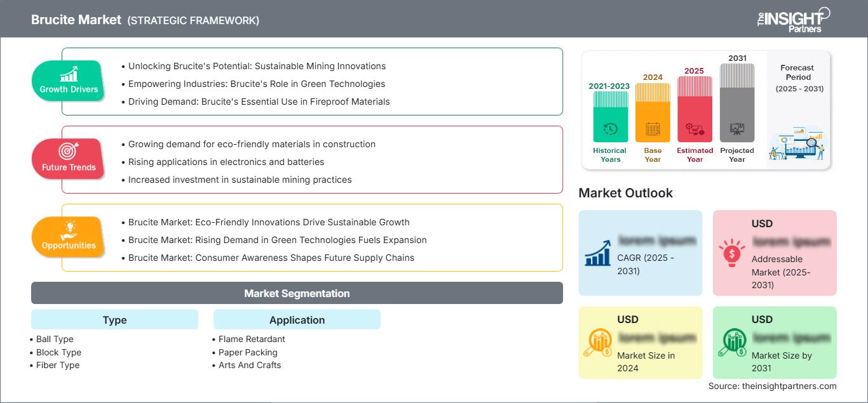
Task: Click the Projected Year presentation icon
Action: pyautogui.click(x=737, y=129)
